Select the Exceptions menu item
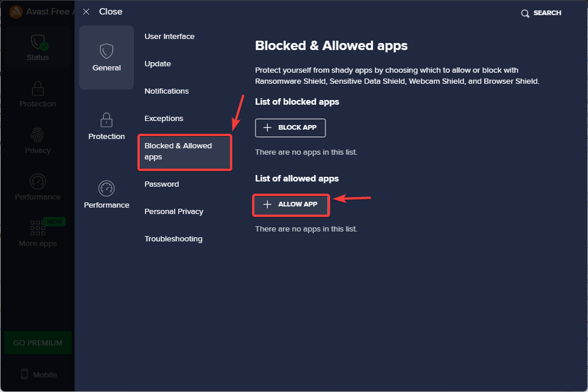 pos(164,119)
